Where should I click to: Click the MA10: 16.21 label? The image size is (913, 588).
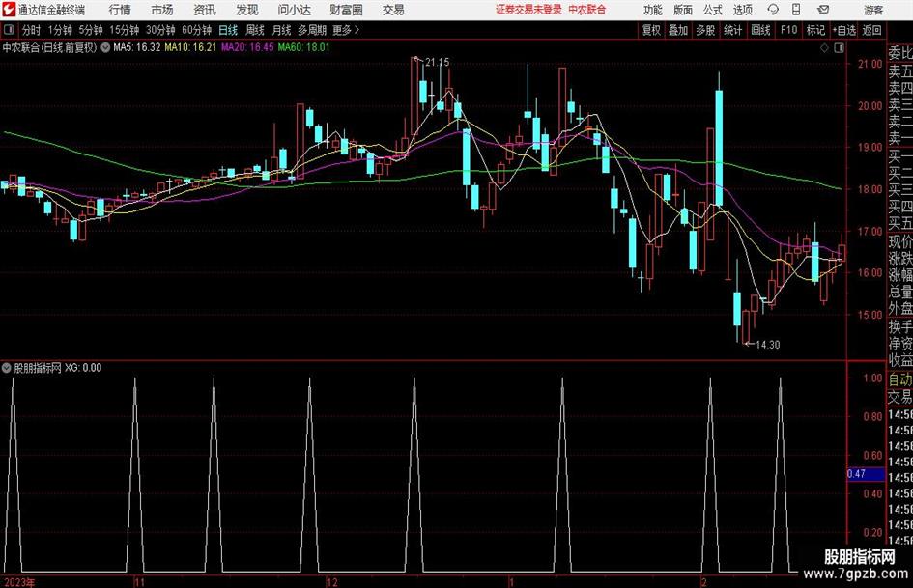click(190, 47)
